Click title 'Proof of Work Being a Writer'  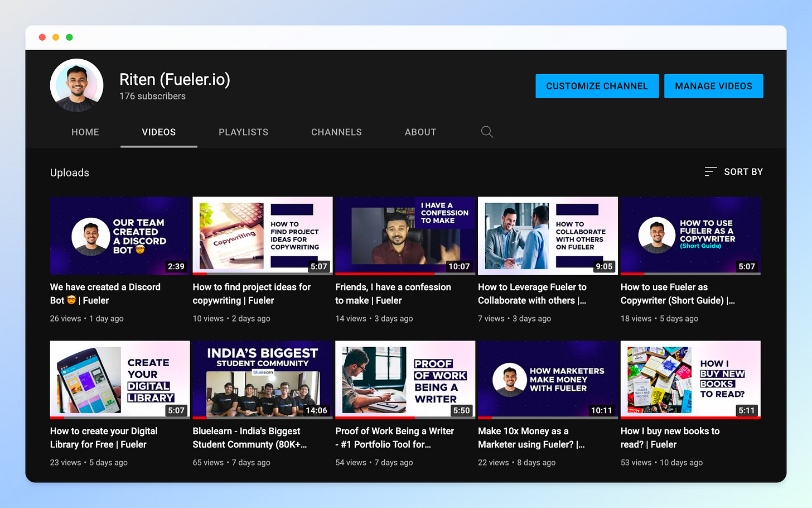394,438
